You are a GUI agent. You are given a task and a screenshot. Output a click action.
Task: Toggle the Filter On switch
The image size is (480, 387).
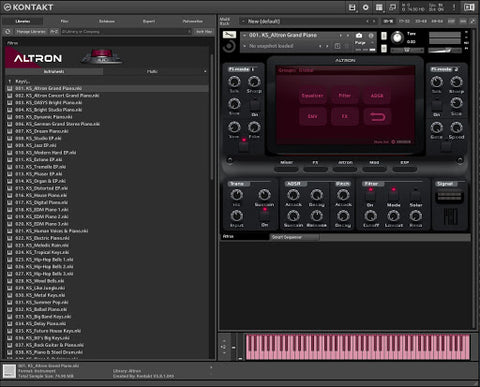(370, 195)
